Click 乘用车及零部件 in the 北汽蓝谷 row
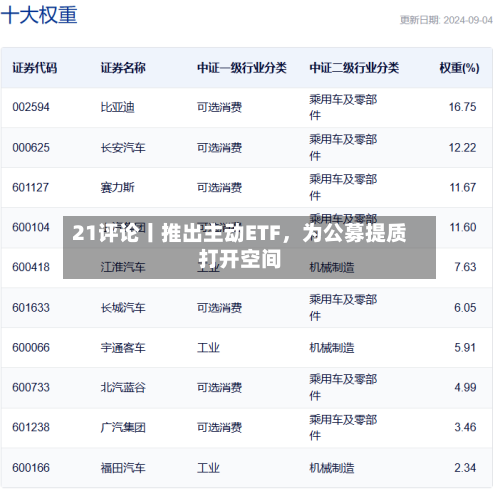The width and height of the screenshot is (500, 496). coord(343,387)
